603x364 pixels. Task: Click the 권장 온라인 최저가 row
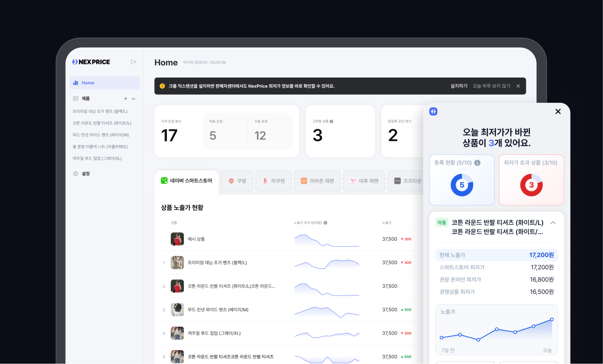(x=496, y=280)
